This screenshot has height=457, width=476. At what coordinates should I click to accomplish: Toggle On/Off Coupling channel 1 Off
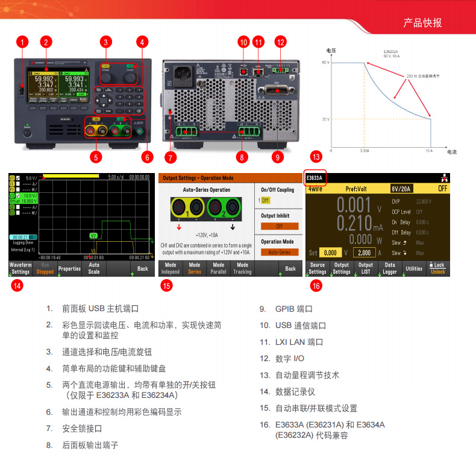point(266,200)
